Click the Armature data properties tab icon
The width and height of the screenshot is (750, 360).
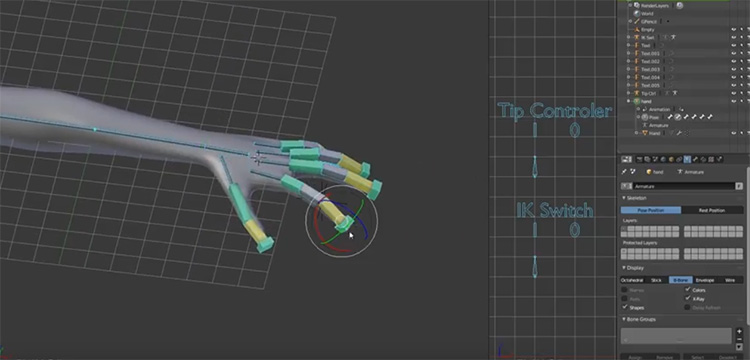[x=687, y=159]
